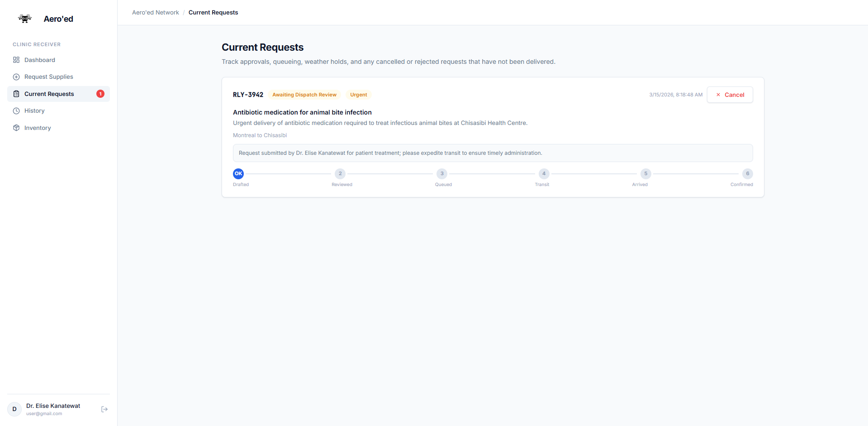The height and width of the screenshot is (426, 868).
Task: Click the Request Supplies plus-circle icon
Action: 16,77
